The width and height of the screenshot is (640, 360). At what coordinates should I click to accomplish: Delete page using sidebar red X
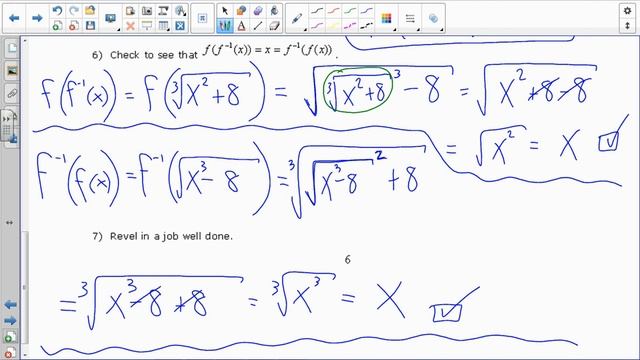[9, 353]
